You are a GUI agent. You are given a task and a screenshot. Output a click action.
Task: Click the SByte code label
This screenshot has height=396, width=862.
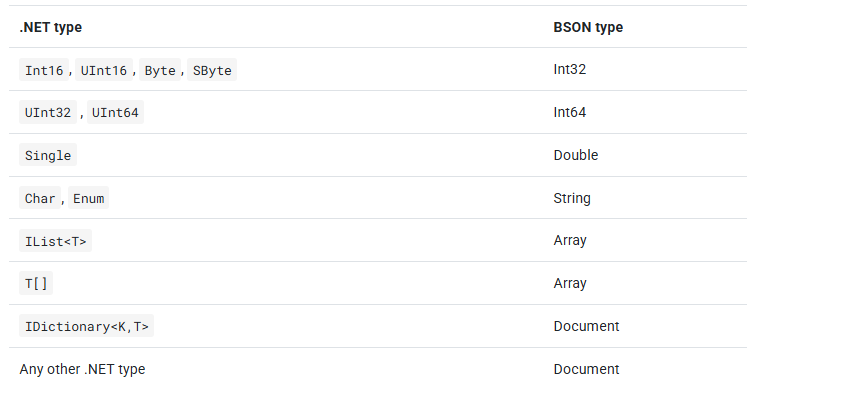click(x=212, y=70)
